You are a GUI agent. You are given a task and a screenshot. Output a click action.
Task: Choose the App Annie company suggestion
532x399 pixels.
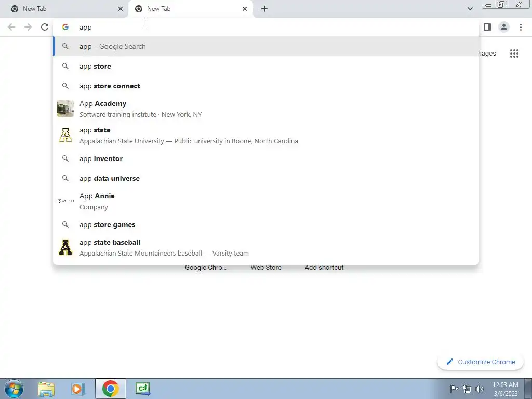266,201
